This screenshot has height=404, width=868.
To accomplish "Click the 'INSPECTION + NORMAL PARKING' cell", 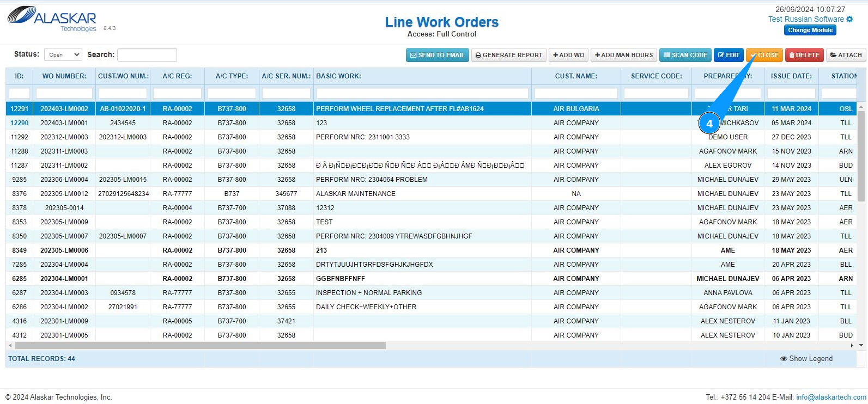I will (423, 293).
